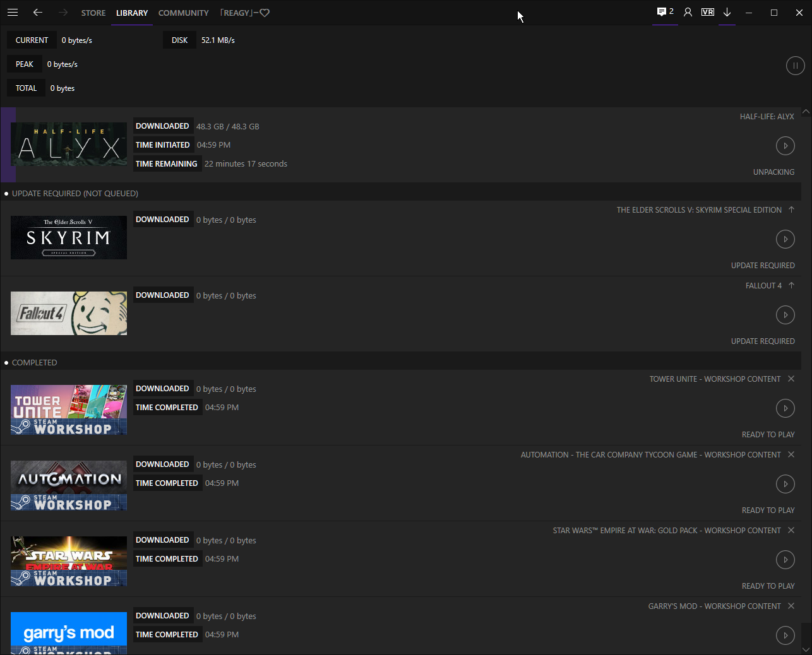Click the Star Wars Empire at War thumbnail
This screenshot has height=655, width=812.
point(69,562)
